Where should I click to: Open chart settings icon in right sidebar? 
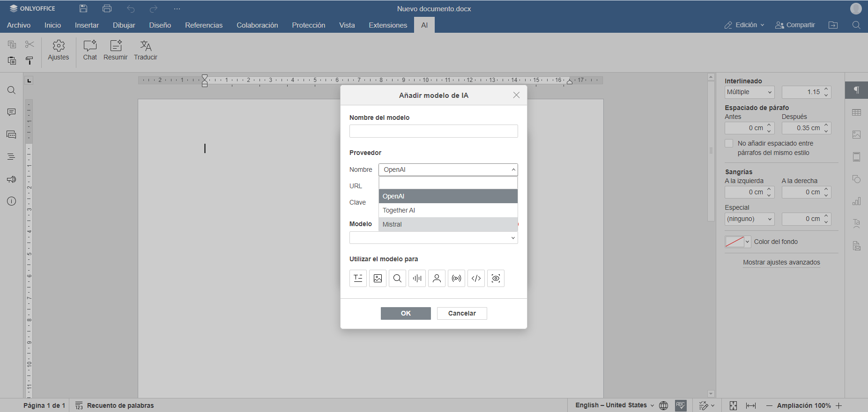click(x=856, y=201)
